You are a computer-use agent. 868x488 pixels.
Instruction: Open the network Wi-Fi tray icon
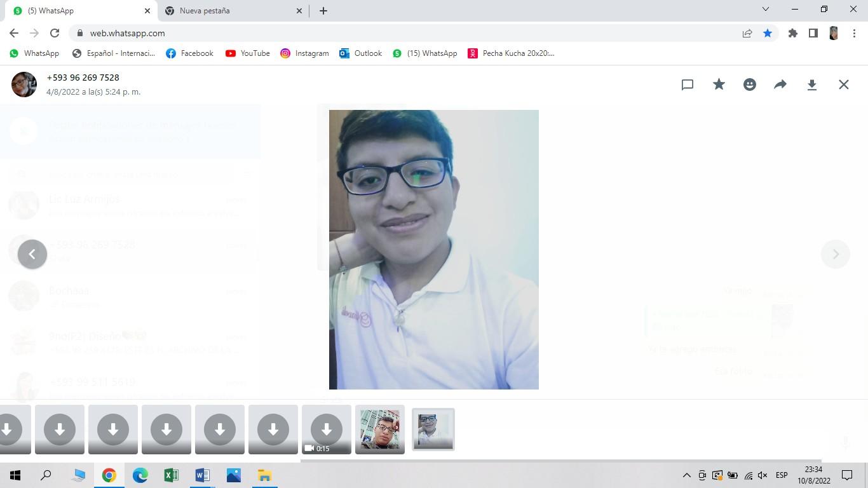coord(748,475)
